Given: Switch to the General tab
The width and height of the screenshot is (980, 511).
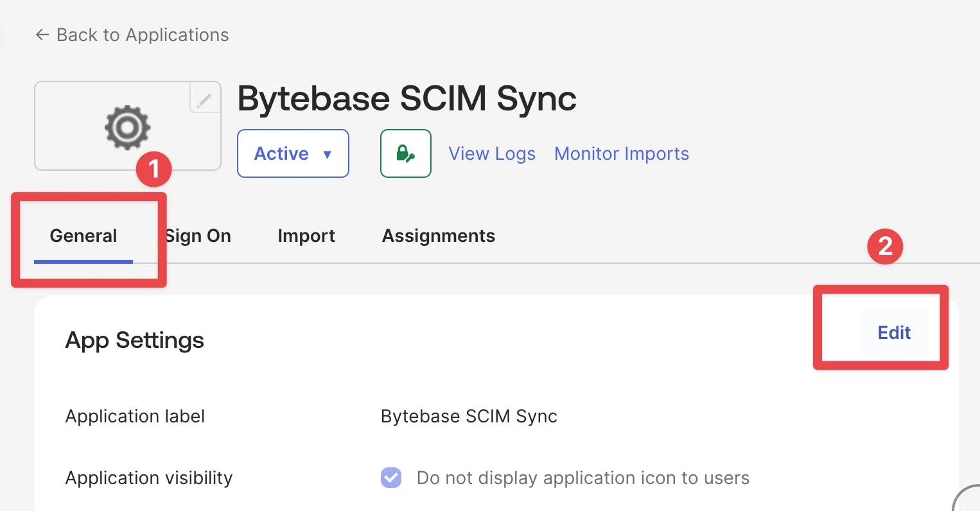Looking at the screenshot, I should [x=83, y=236].
